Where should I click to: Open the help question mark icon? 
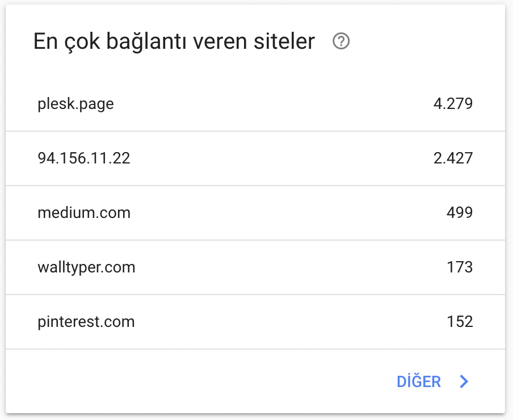341,41
